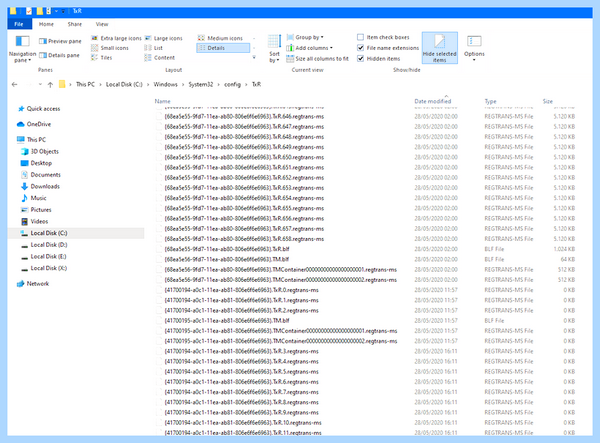Select {41700194...}.TxR.10.regtrans-ms file
Image resolution: width=600 pixels, height=443 pixels.
point(243,423)
